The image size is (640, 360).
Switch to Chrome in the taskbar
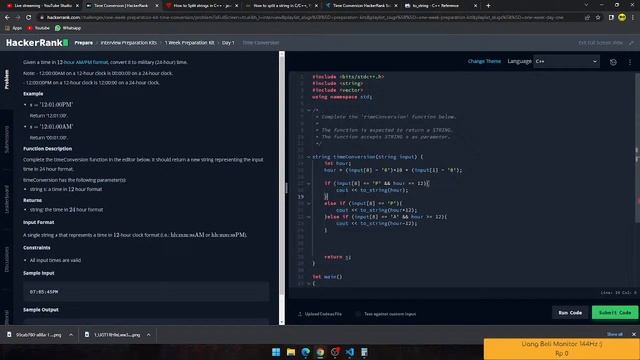[320, 352]
